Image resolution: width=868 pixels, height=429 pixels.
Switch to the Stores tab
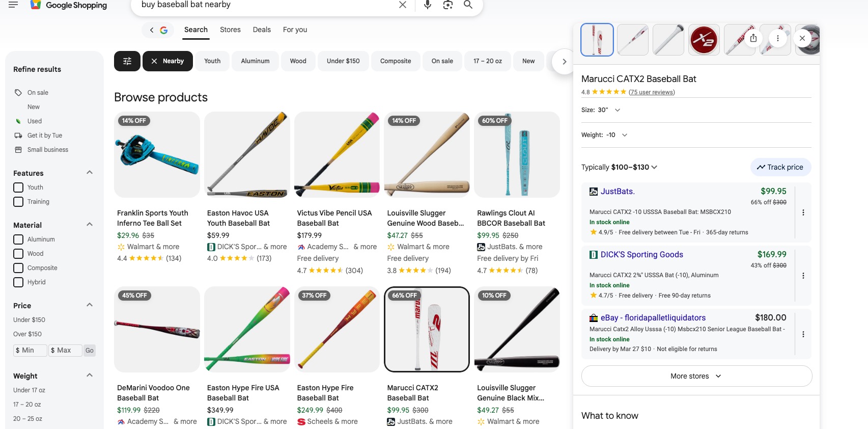[230, 30]
